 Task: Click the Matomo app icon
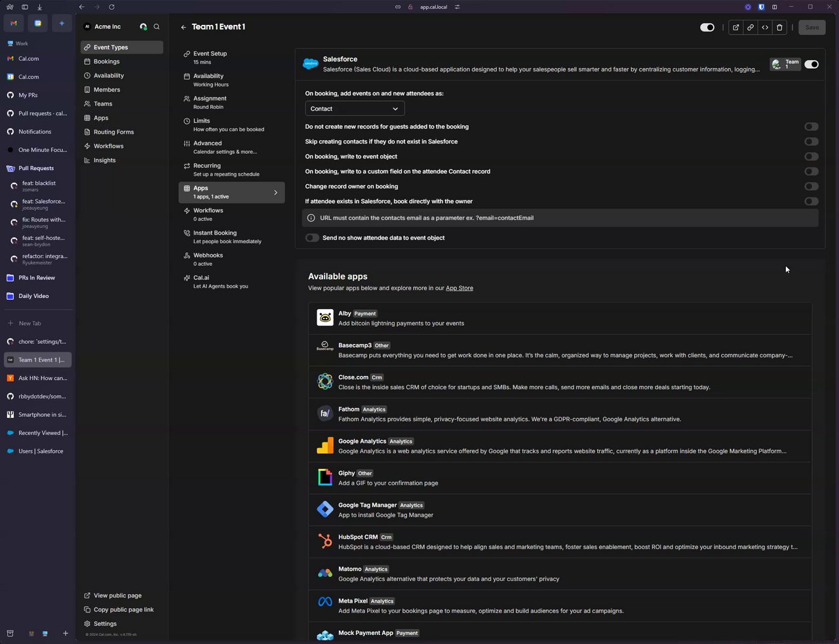coord(325,573)
